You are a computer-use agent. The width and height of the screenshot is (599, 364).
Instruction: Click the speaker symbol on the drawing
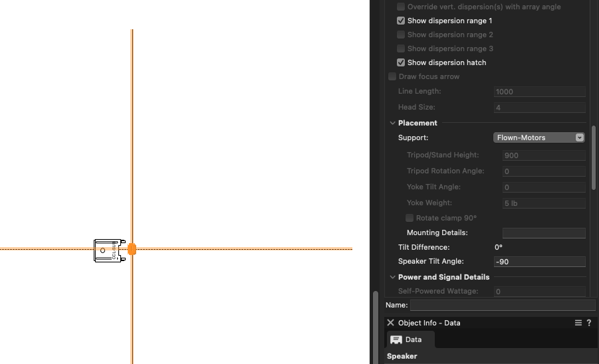[x=109, y=250]
